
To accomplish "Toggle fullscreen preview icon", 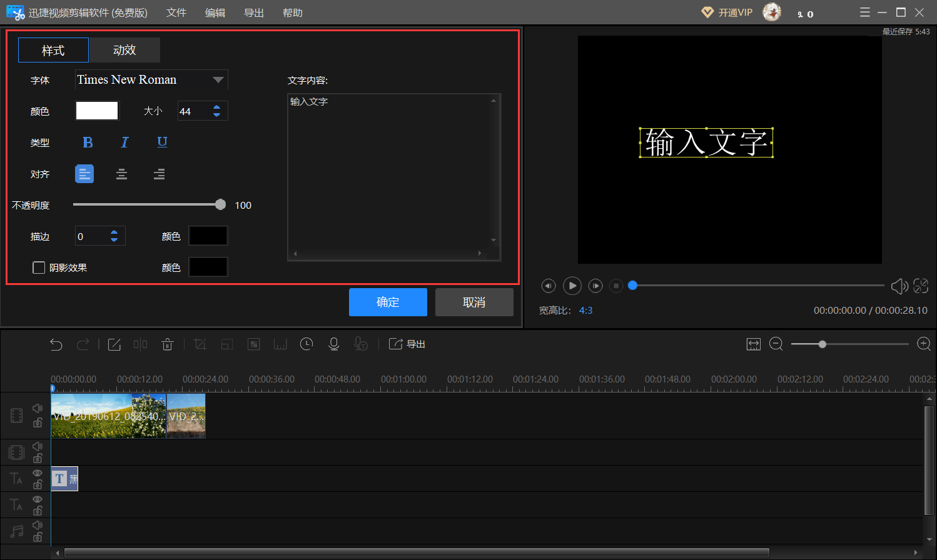I will coord(921,286).
